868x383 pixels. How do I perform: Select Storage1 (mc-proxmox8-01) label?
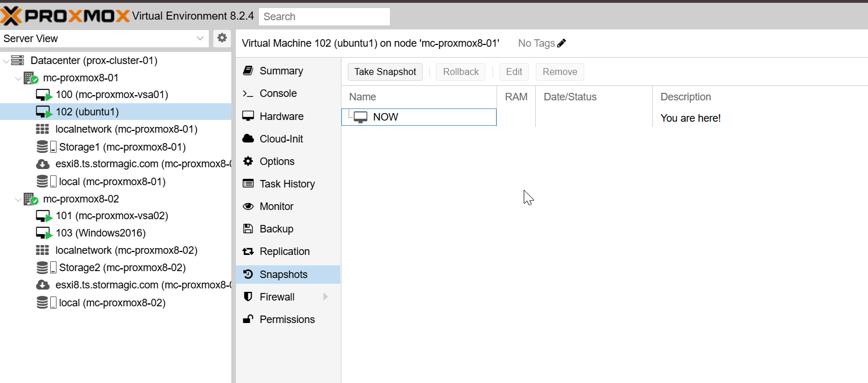122,147
